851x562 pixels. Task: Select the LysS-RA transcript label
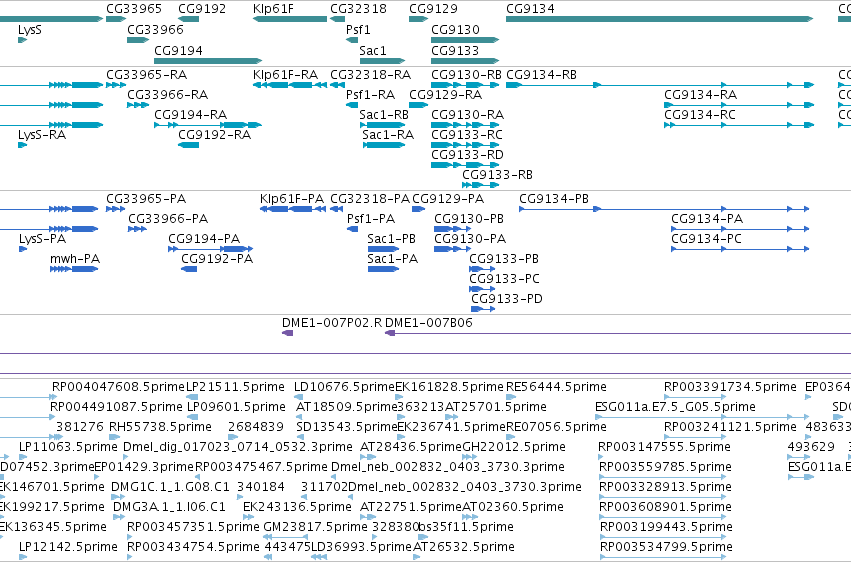42,135
